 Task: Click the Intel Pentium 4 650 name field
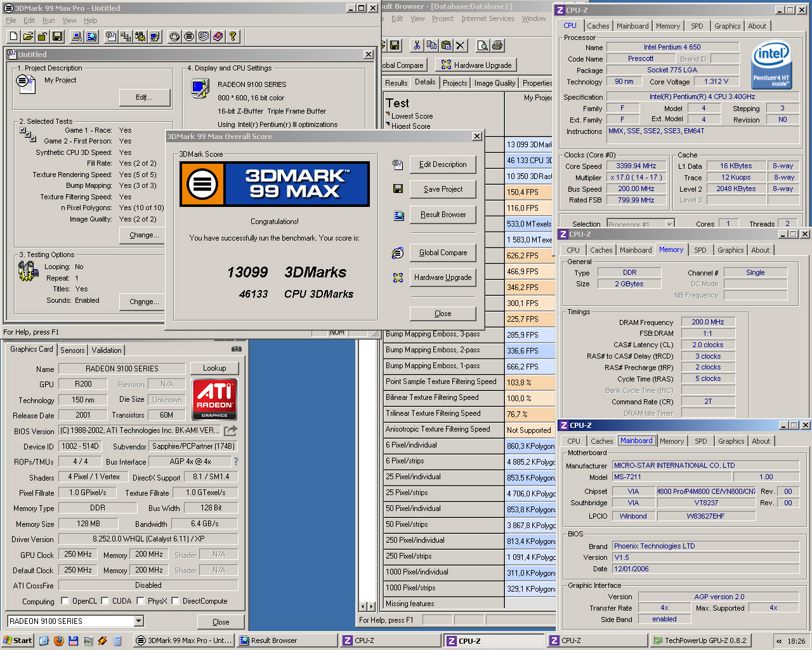(x=672, y=47)
